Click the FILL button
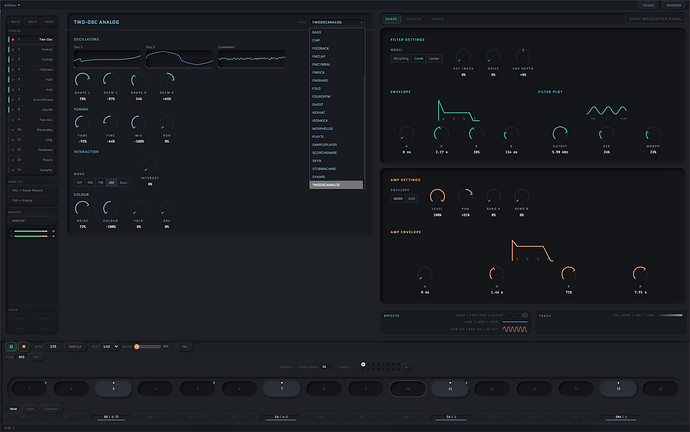Screen dimensions: 690x432 (185, 347)
